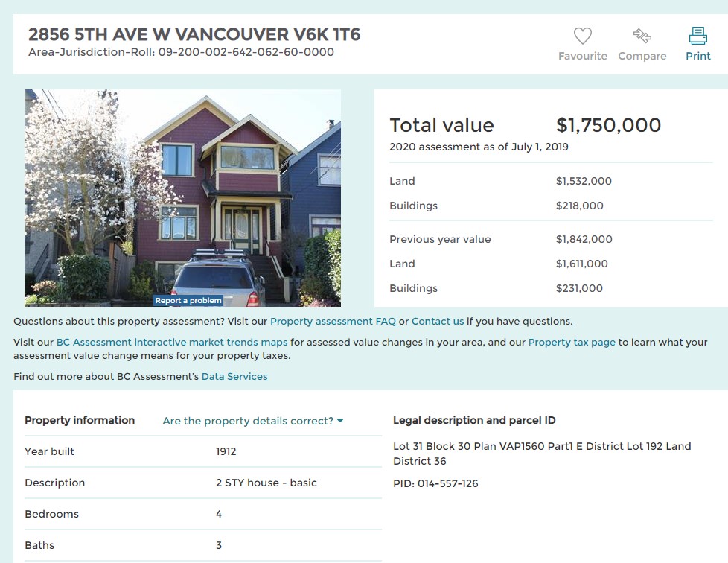Click the 2856 5TH AVE W address heading
Screen dimensions: 728x563
(194, 34)
